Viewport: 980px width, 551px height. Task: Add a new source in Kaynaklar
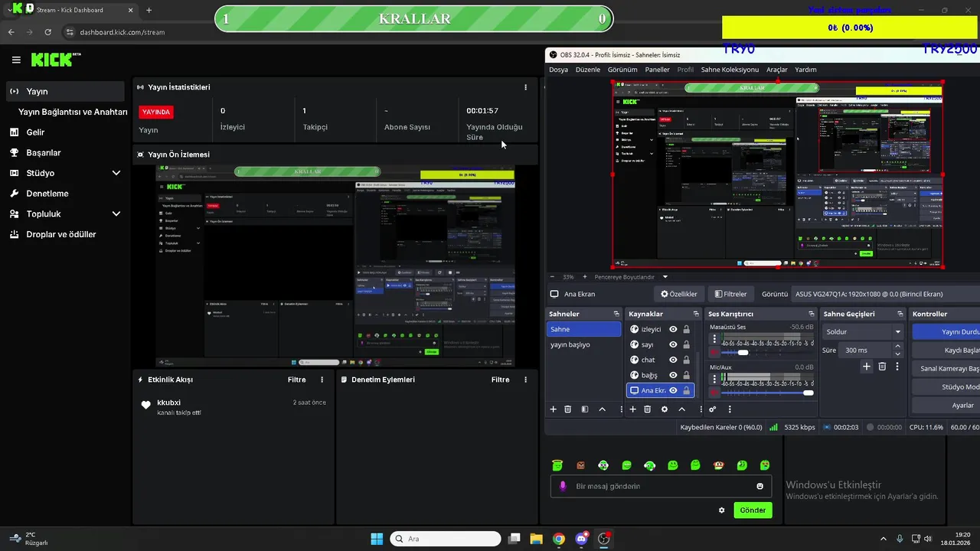pyautogui.click(x=632, y=409)
